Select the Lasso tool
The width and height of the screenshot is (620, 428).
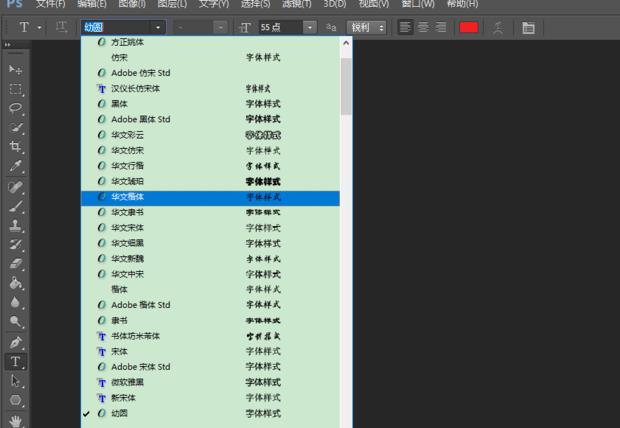(15, 108)
